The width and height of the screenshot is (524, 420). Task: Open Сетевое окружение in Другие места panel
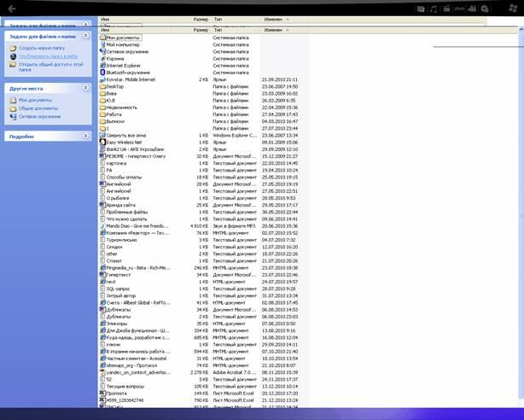coord(39,117)
